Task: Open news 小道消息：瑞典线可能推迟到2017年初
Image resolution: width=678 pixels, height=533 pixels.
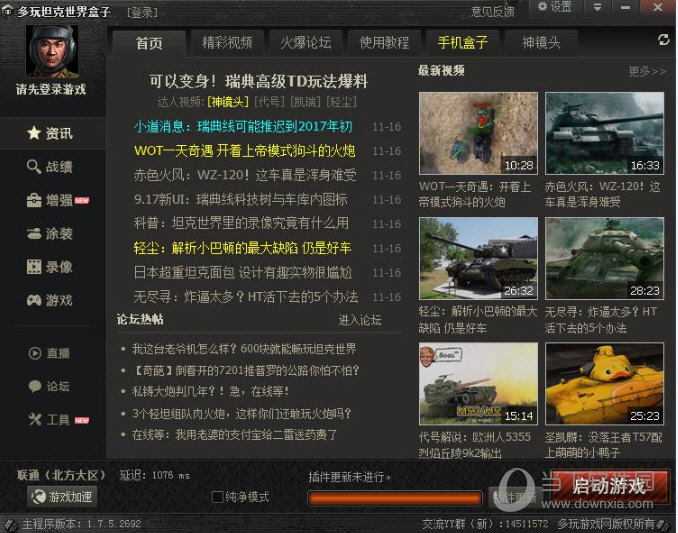Action: pyautogui.click(x=243, y=127)
